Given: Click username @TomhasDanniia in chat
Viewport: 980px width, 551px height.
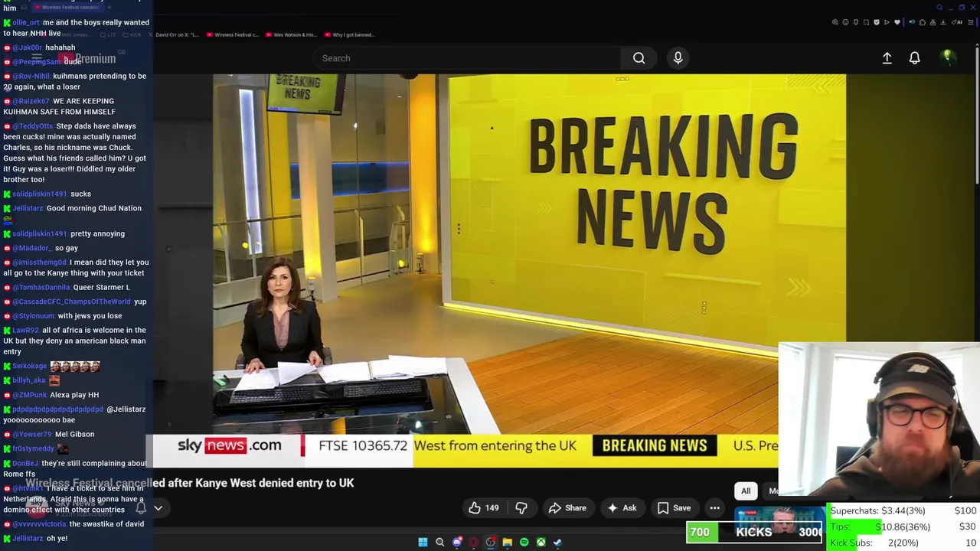Looking at the screenshot, I should tap(41, 287).
